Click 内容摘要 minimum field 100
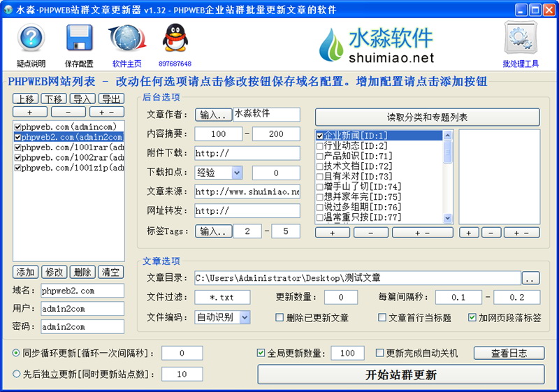This screenshot has width=559, height=392. [219, 134]
